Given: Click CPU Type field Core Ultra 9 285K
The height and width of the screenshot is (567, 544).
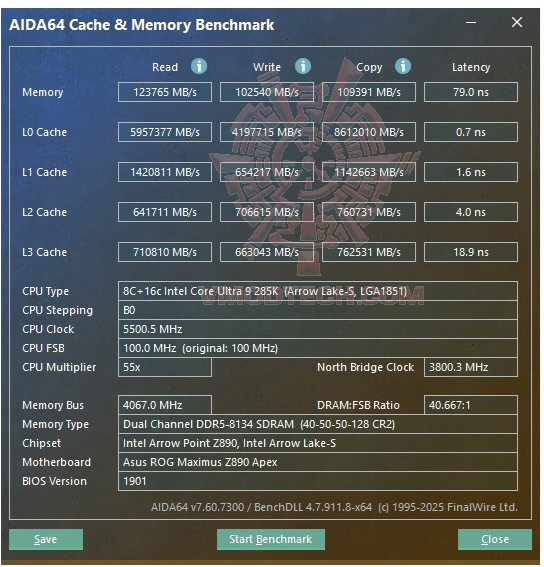Looking at the screenshot, I should click(318, 291).
